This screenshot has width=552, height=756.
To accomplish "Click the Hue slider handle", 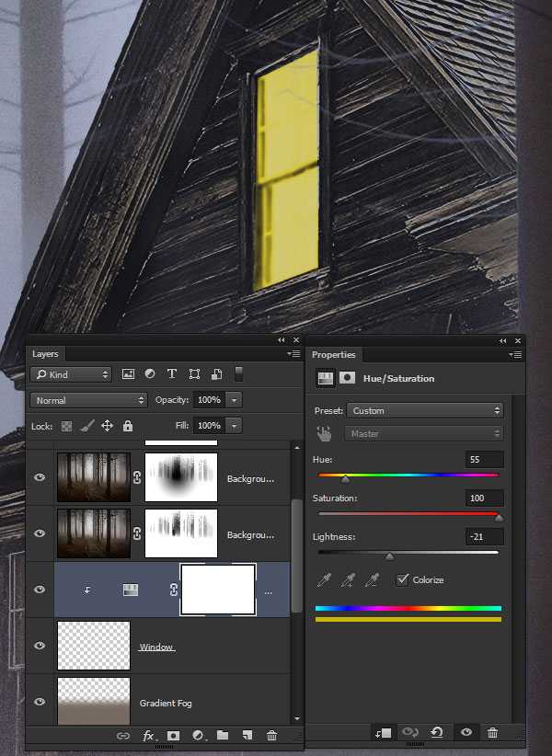I will [345, 478].
